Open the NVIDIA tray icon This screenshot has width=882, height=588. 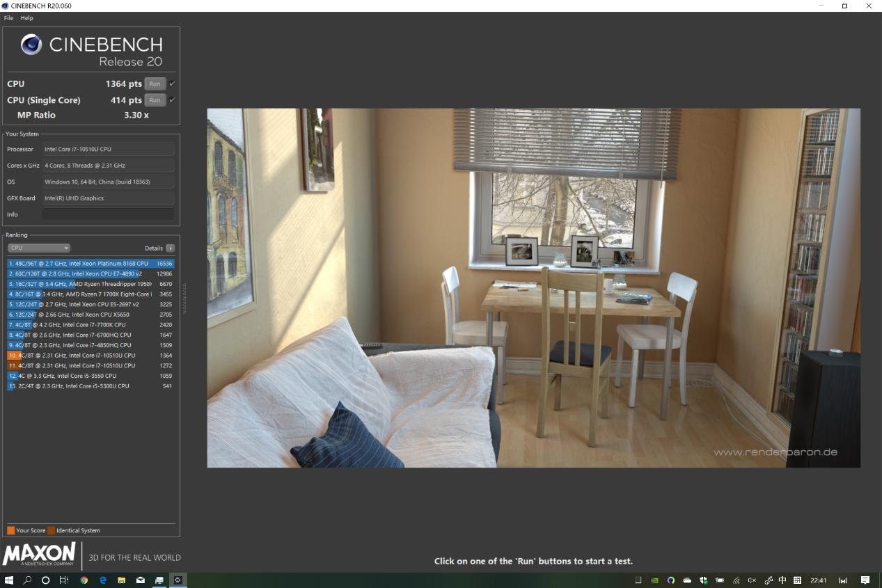[654, 580]
